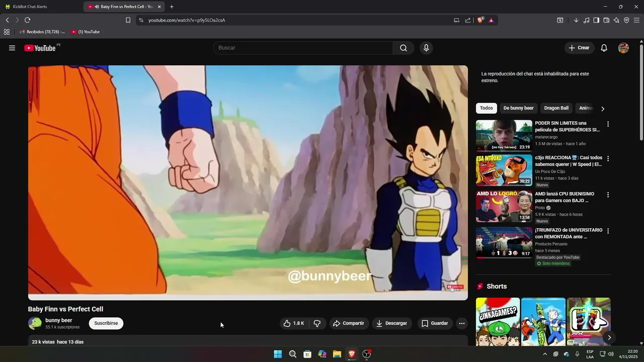Click the Compartir share button

point(349,323)
